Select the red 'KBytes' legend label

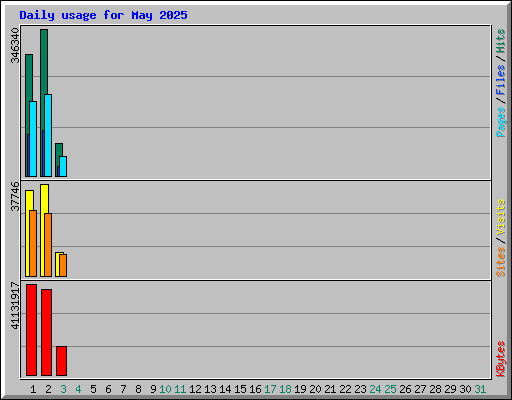coord(501,359)
